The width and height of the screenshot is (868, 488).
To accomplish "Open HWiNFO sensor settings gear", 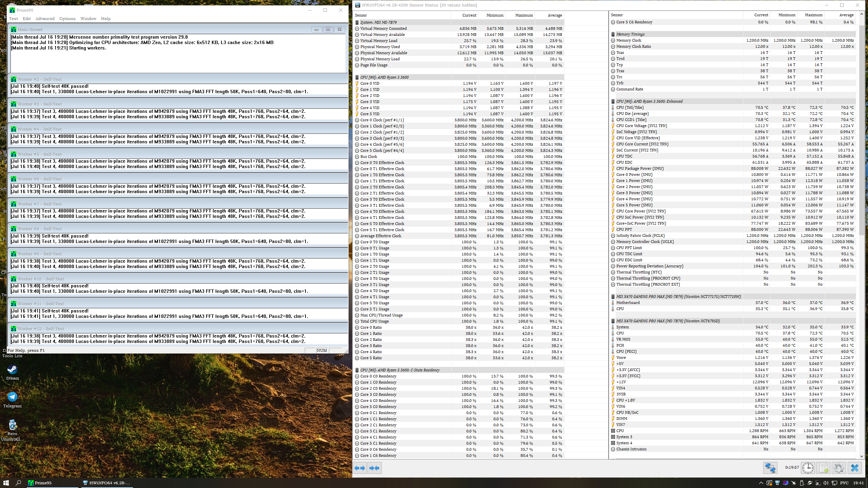I will (839, 468).
